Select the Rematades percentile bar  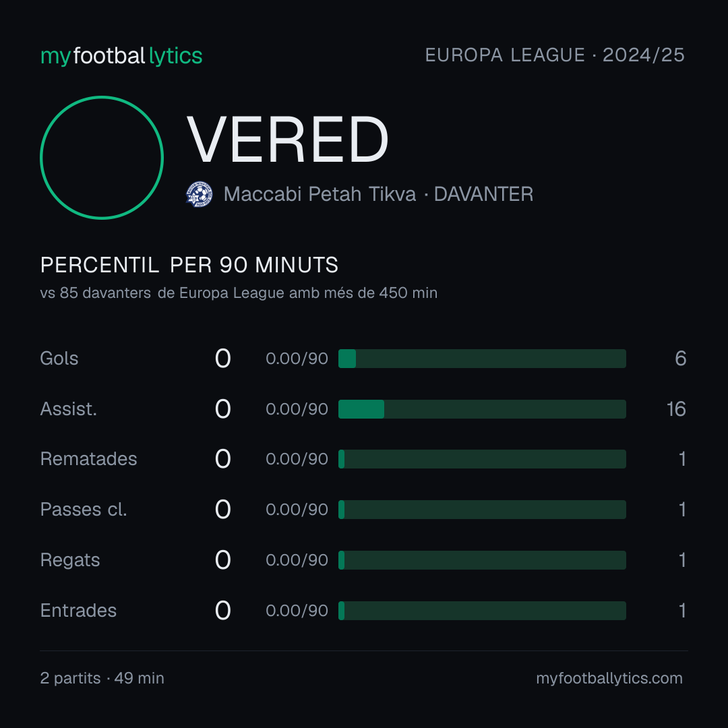pyautogui.click(x=482, y=459)
